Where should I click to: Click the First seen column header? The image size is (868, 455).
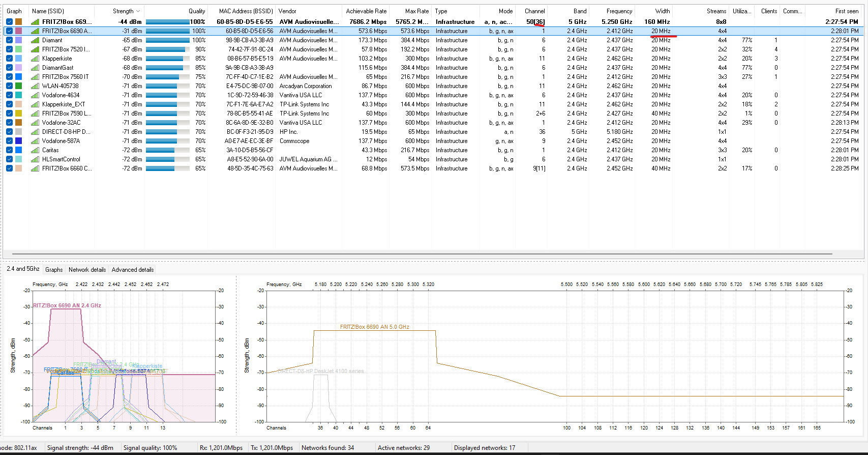pyautogui.click(x=847, y=11)
